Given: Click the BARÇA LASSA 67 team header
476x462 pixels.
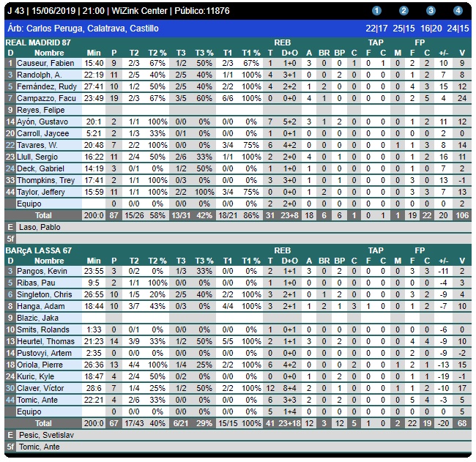Looking at the screenshot, I should (38, 250).
